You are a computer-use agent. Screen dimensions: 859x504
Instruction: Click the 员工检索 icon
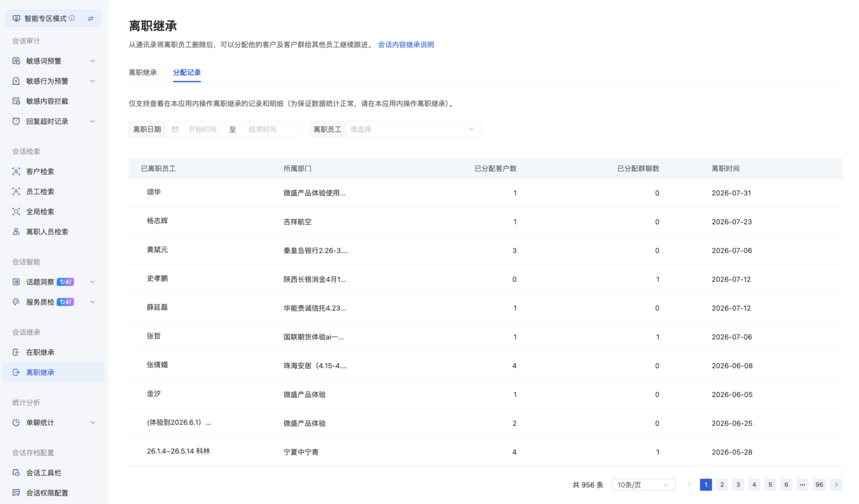(x=16, y=192)
